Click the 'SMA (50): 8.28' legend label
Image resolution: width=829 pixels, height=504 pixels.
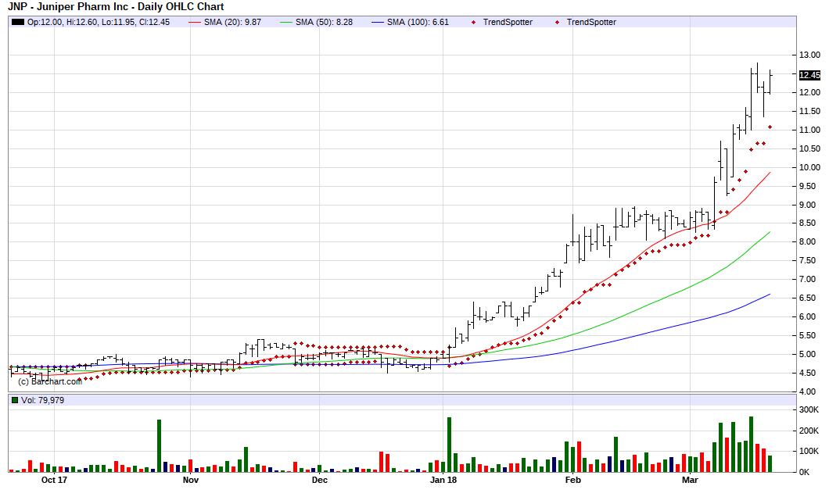(324, 22)
